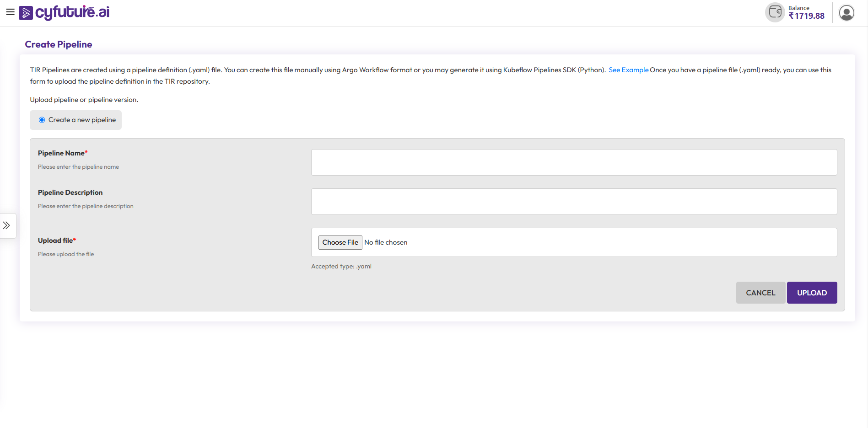Focus the Pipeline Name input field
The height and width of the screenshot is (428, 868).
(x=574, y=162)
